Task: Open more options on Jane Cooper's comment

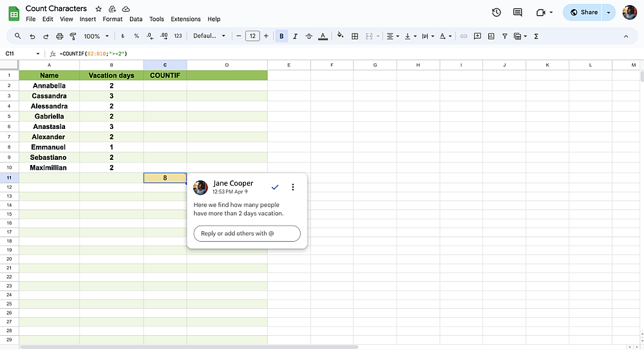Action: pos(293,187)
